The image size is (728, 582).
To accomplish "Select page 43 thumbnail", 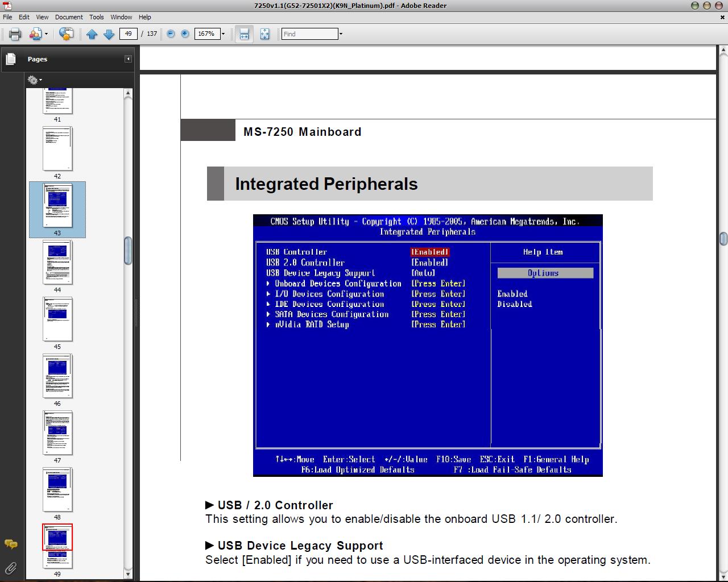I will (x=57, y=205).
